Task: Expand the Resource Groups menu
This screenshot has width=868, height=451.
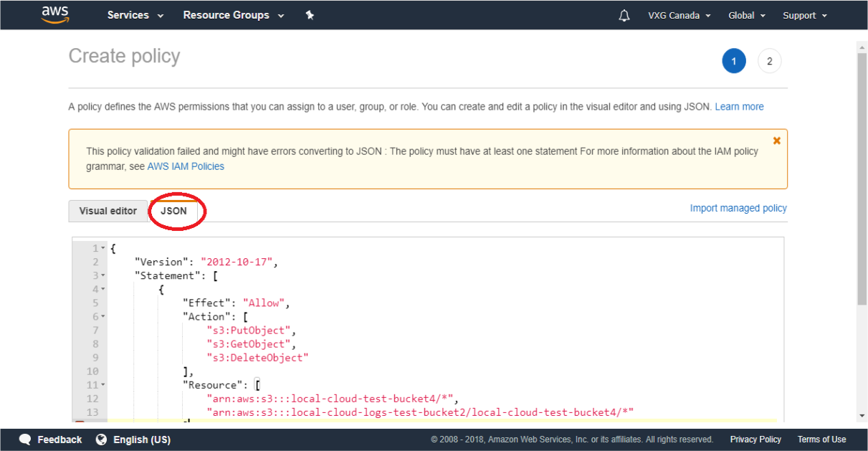Action: point(233,15)
